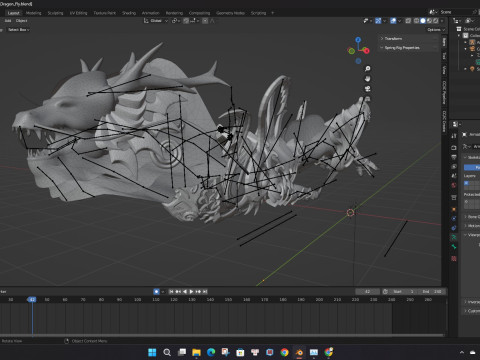The height and width of the screenshot is (360, 480).
Task: Switch to the UV Editing workspace tab
Action: pyautogui.click(x=78, y=13)
